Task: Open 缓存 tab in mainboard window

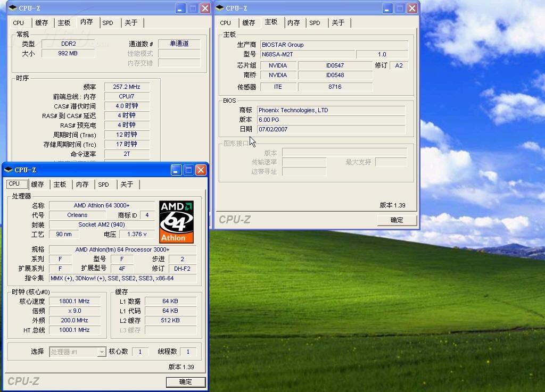Action: point(249,23)
